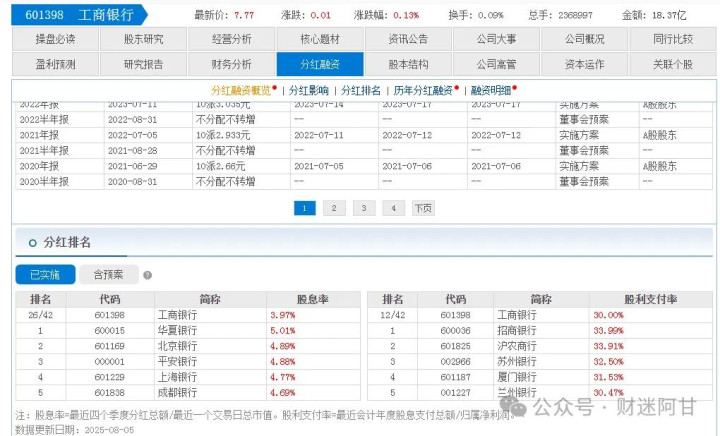This screenshot has height=436, width=720.
Task: Click the 下页 next page button
Action: click(423, 208)
